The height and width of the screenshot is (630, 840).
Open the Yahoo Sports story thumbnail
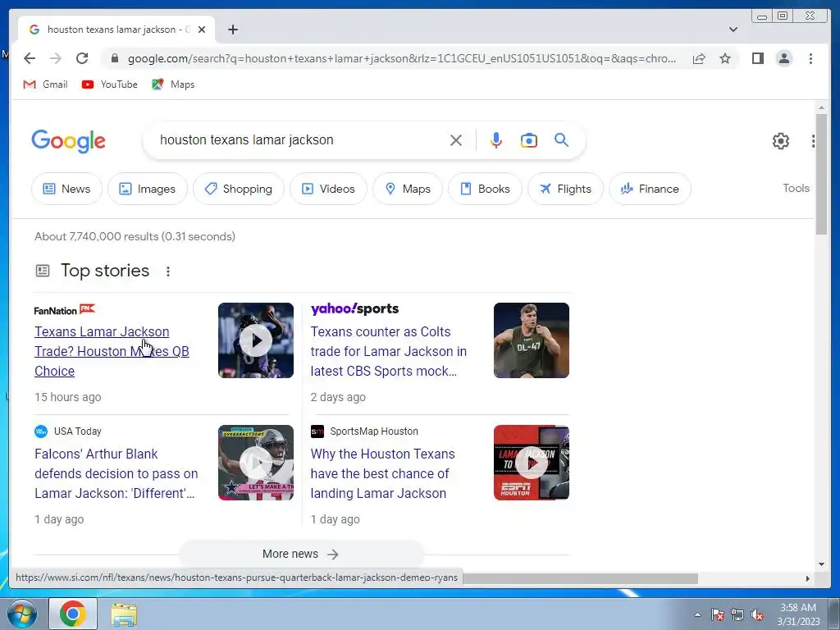pos(532,340)
